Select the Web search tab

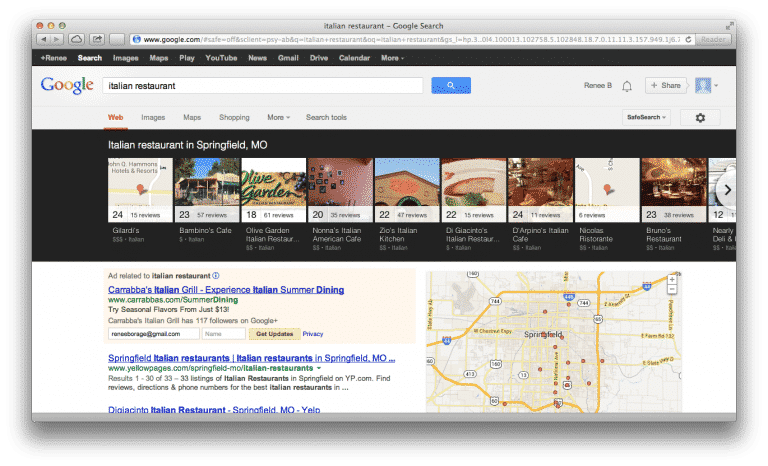point(116,117)
